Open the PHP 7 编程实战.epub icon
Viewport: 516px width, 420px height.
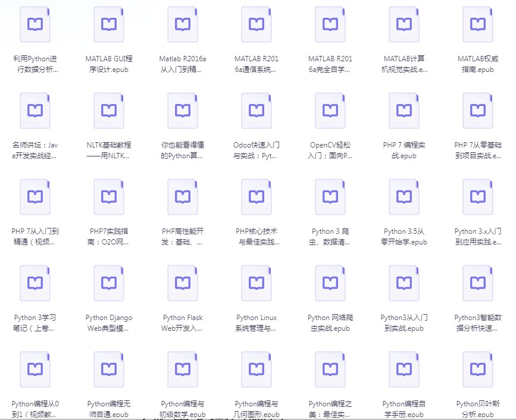[x=404, y=111]
